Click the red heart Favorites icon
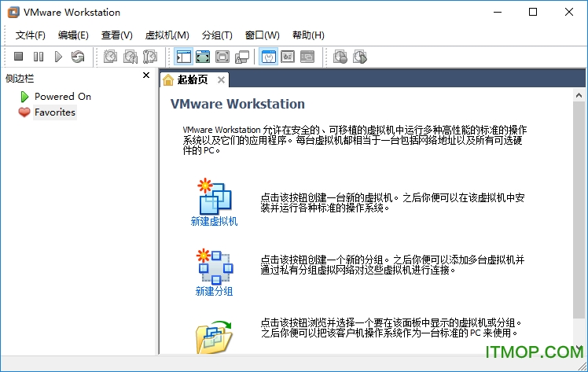Image resolution: width=588 pixels, height=372 pixels. click(x=24, y=112)
